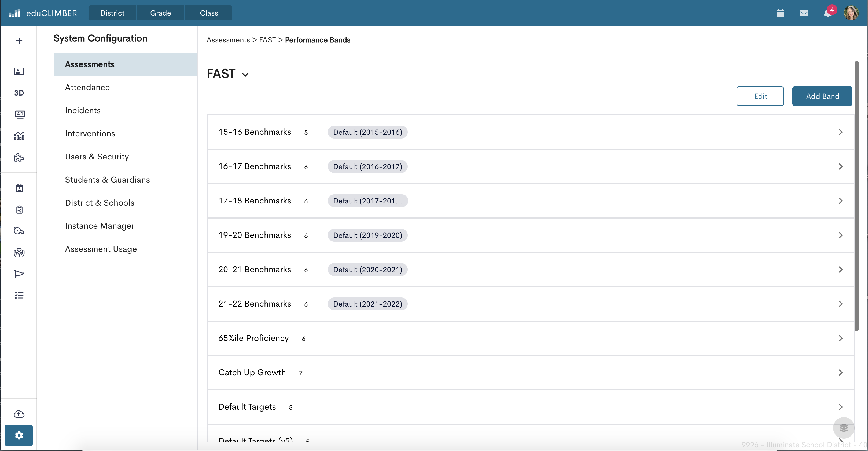The image size is (868, 451).
Task: Open the 15-16 Benchmarks band name
Action: pos(254,132)
